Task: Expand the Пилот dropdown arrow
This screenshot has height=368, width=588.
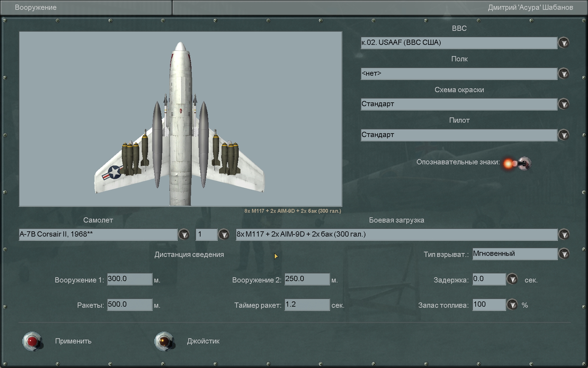Action: tap(563, 135)
